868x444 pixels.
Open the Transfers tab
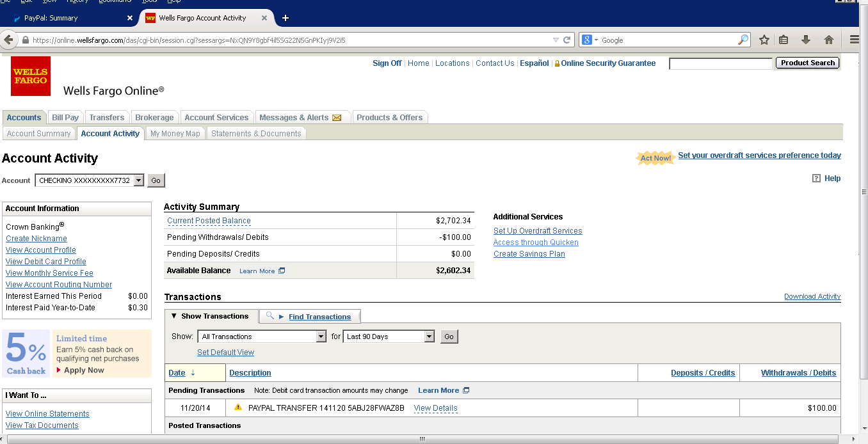pyautogui.click(x=107, y=118)
